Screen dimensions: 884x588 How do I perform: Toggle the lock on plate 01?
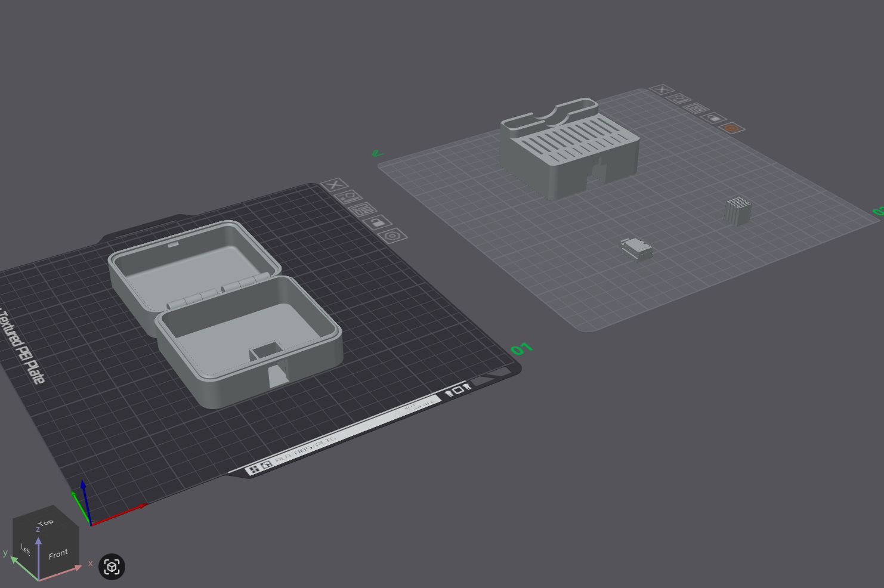(378, 222)
